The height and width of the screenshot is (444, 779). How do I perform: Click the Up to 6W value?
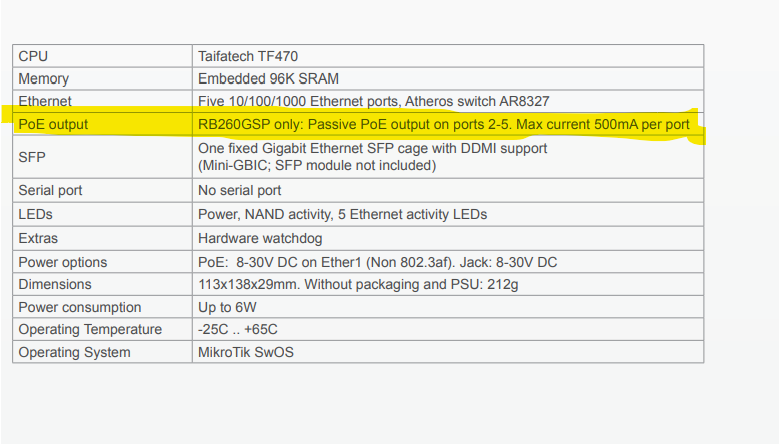click(x=230, y=307)
